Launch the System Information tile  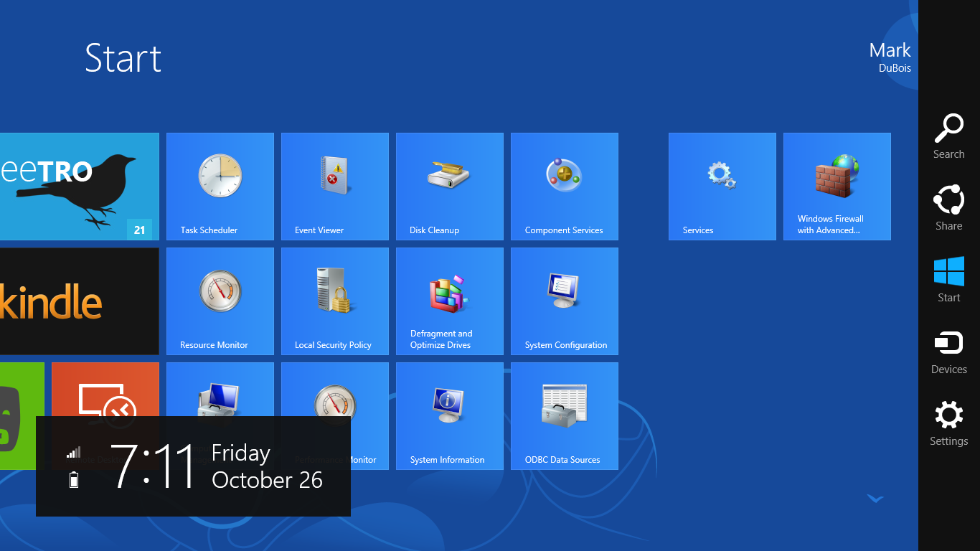click(450, 416)
